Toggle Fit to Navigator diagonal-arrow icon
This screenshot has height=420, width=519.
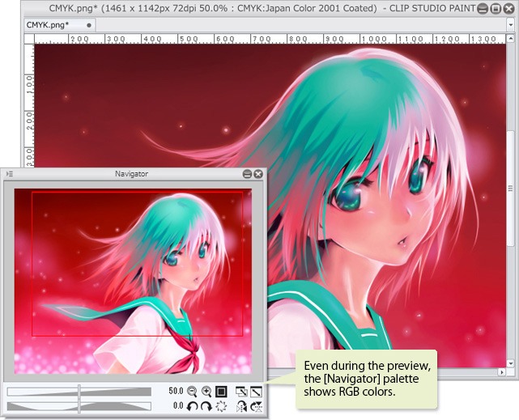click(256, 392)
